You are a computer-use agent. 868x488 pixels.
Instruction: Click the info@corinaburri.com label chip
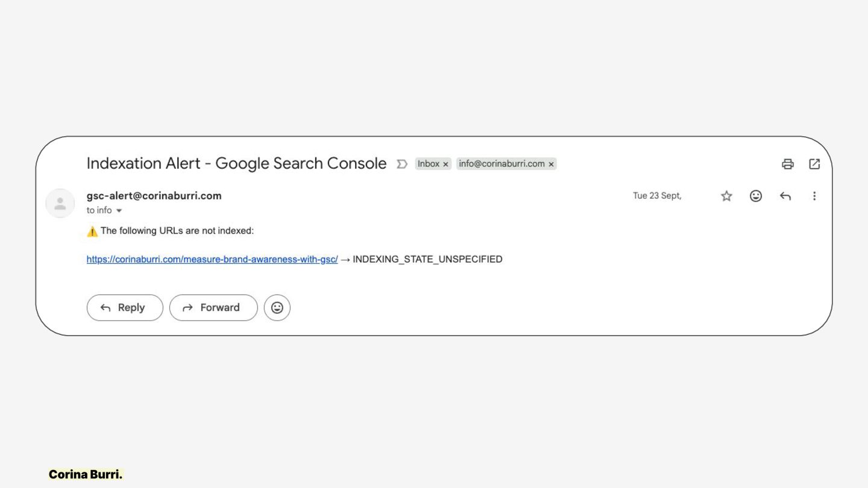502,164
